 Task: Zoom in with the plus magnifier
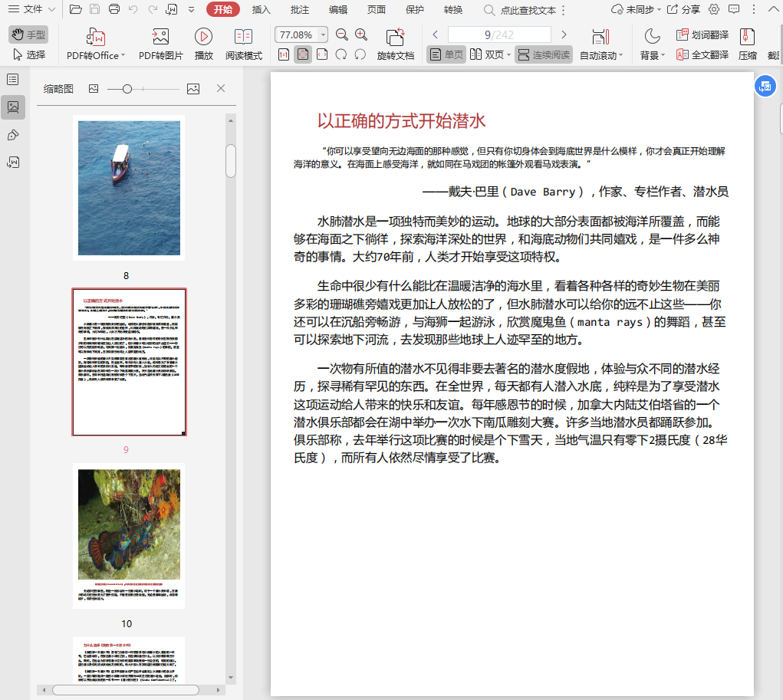[x=361, y=35]
